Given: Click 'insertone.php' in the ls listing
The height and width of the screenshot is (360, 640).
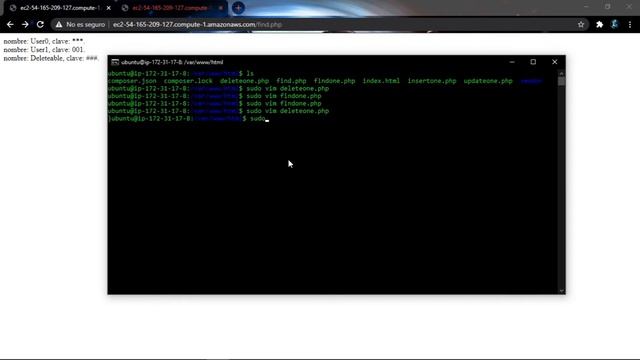Looking at the screenshot, I should 432,81.
